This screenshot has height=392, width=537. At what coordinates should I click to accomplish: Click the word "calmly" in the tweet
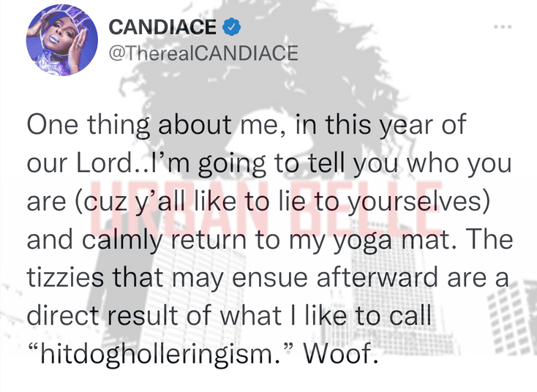pos(122,241)
